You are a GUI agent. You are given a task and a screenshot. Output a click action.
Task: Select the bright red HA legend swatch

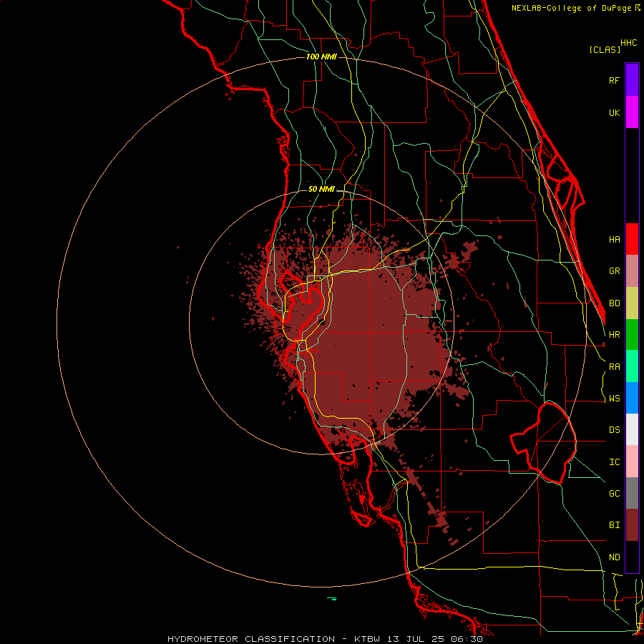(x=632, y=239)
